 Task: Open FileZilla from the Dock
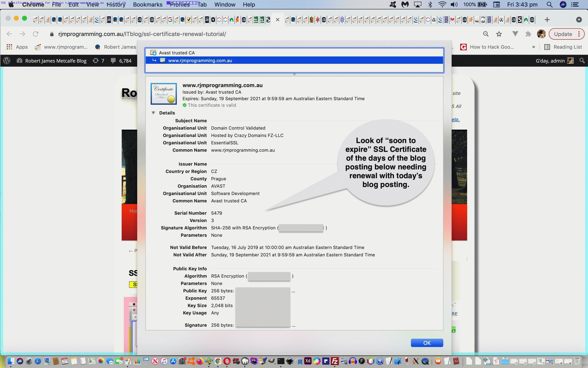335,361
